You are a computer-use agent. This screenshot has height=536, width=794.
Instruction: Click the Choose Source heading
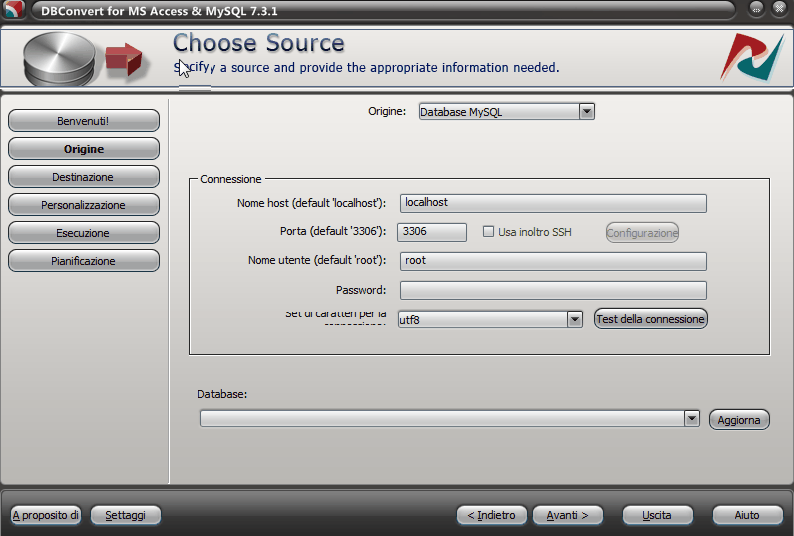pyautogui.click(x=259, y=43)
